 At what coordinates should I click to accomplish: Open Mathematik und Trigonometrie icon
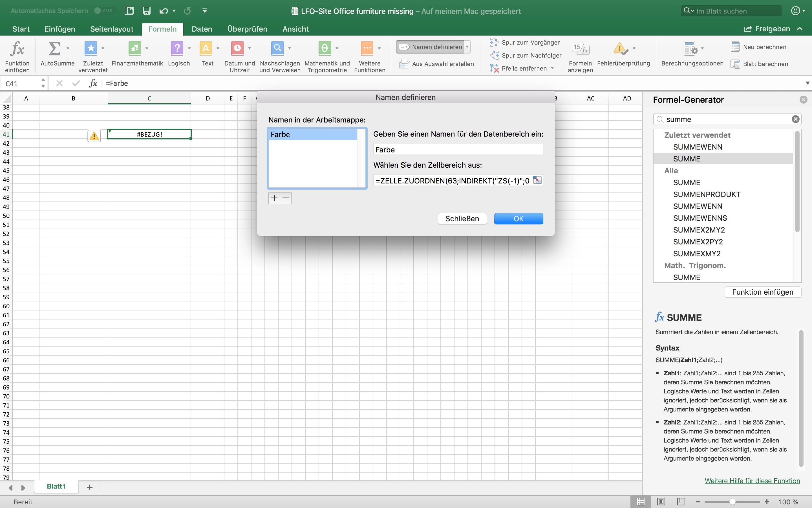point(325,49)
